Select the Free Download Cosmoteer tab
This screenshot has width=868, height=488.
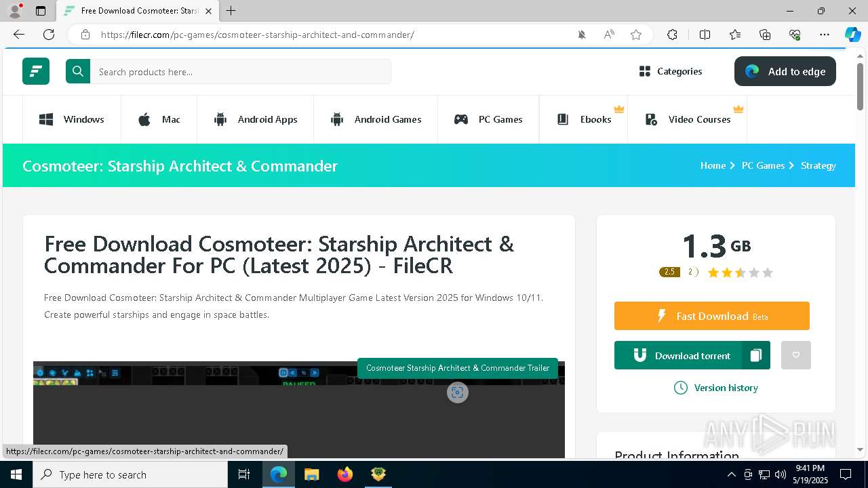pyautogui.click(x=138, y=11)
